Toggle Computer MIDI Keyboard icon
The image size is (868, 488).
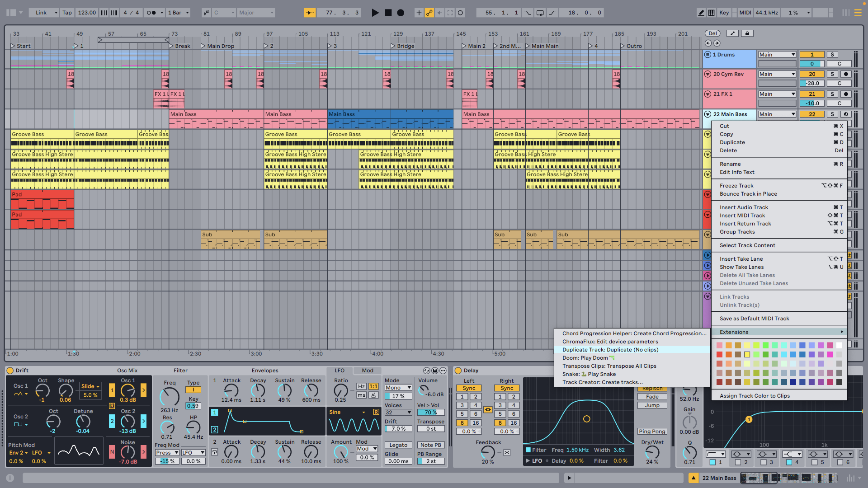[x=711, y=13]
